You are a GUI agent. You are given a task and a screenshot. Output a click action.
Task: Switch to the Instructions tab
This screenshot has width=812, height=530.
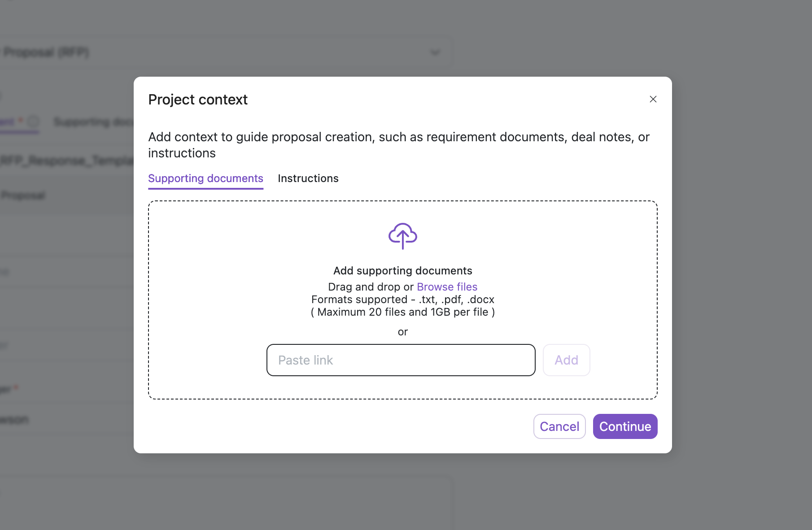[308, 178]
